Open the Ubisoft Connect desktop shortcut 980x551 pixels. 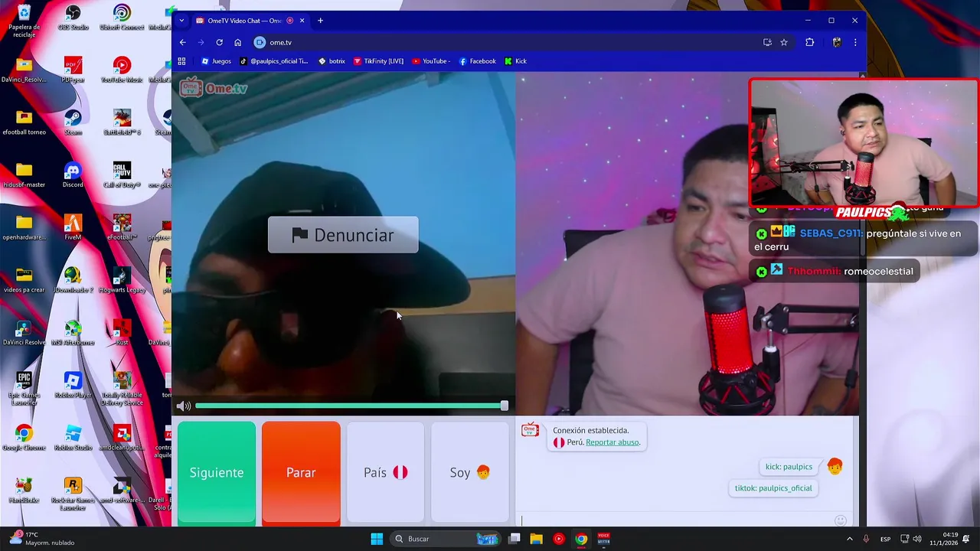pos(122,18)
